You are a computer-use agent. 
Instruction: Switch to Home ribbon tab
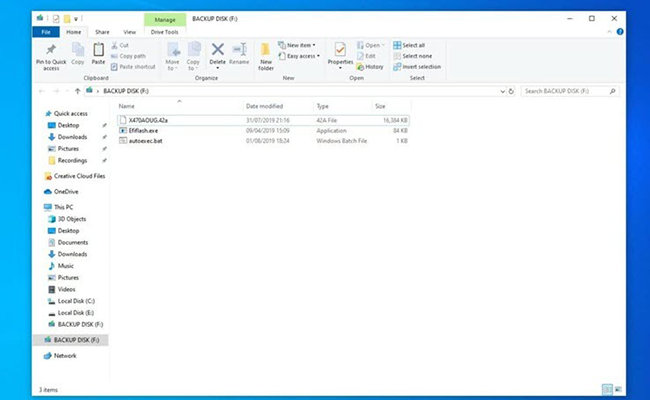(74, 32)
